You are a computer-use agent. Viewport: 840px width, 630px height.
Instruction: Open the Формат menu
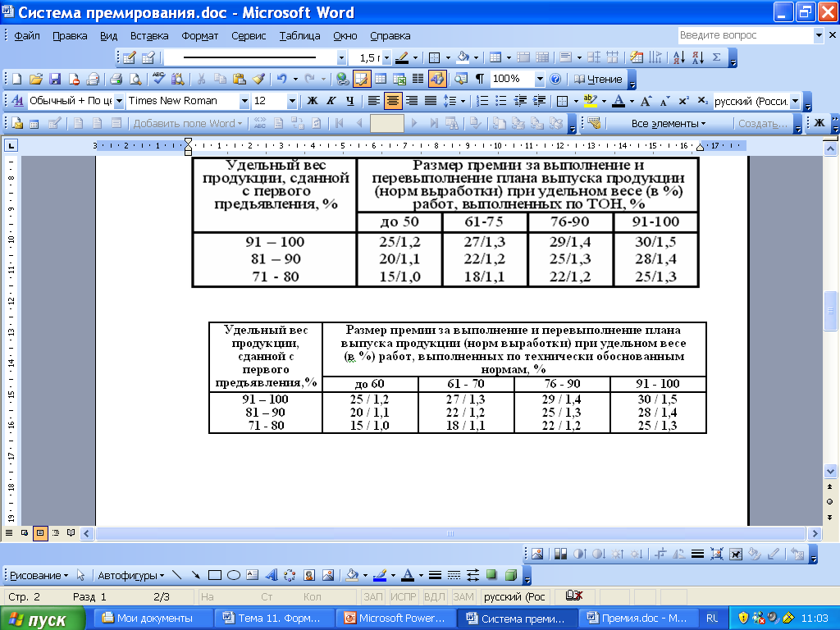click(x=200, y=36)
